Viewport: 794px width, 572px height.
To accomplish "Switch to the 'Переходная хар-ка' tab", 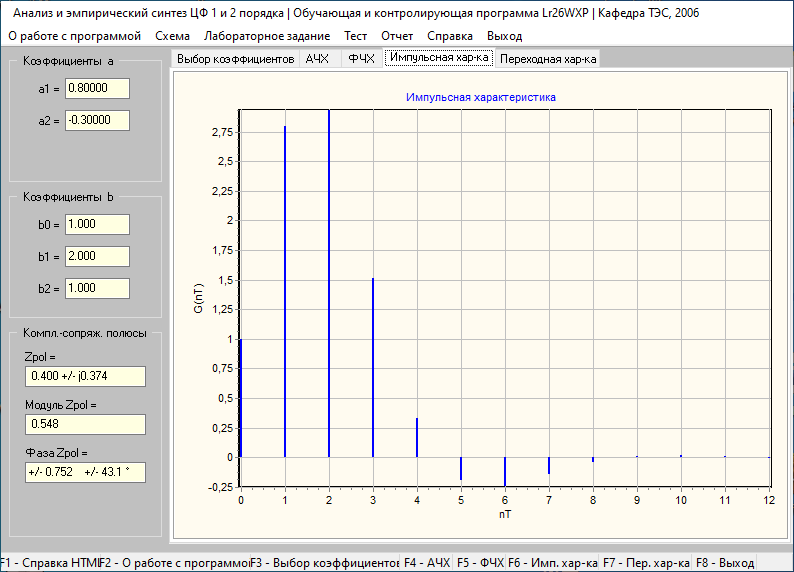I will [x=548, y=59].
